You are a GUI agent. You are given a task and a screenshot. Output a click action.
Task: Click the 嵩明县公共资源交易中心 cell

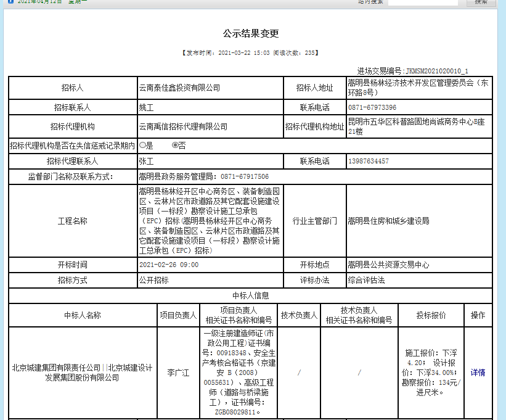point(419,265)
